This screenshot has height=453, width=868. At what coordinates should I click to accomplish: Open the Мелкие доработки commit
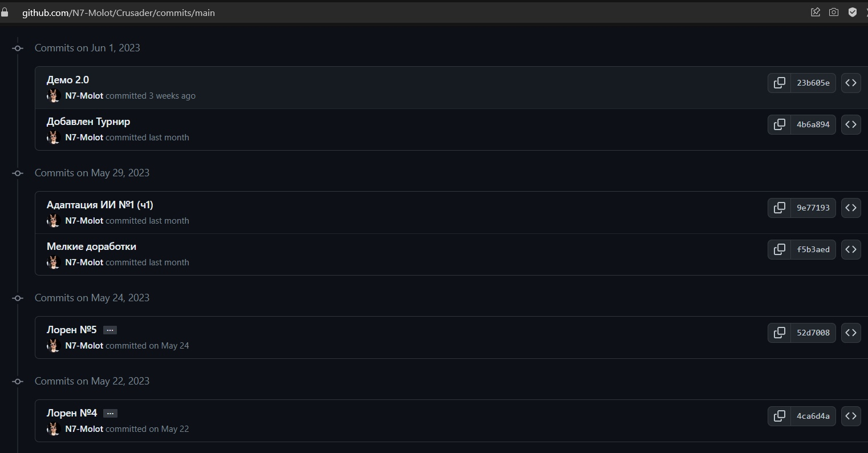pos(91,246)
